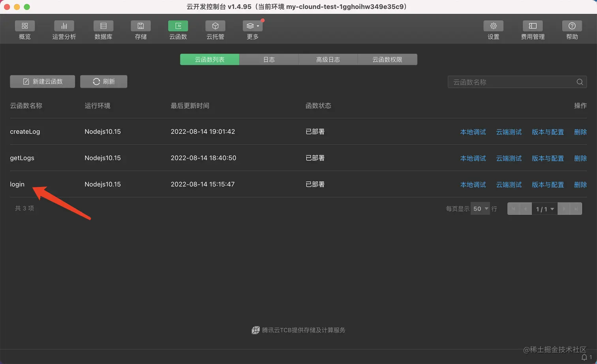
Task: Go to the first page
Action: coord(513,209)
